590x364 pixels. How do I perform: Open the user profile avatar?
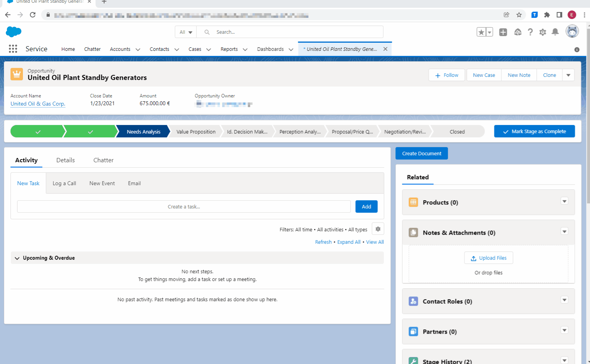572,31
